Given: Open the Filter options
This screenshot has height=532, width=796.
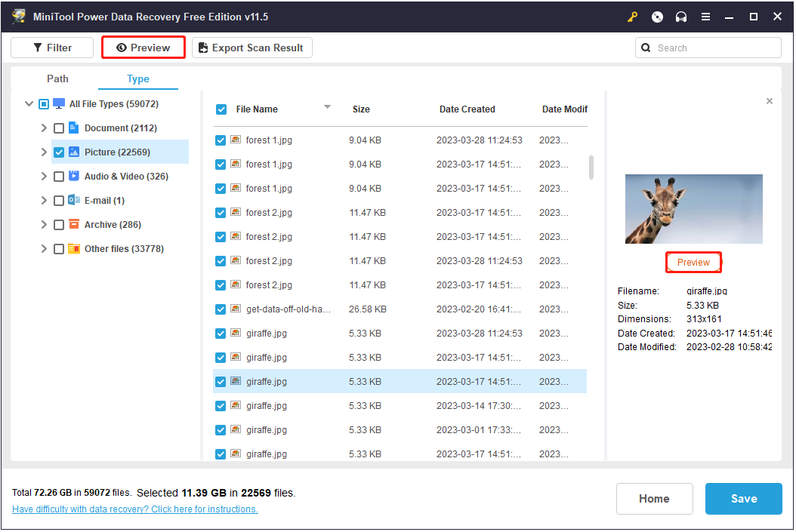Looking at the screenshot, I should [52, 48].
